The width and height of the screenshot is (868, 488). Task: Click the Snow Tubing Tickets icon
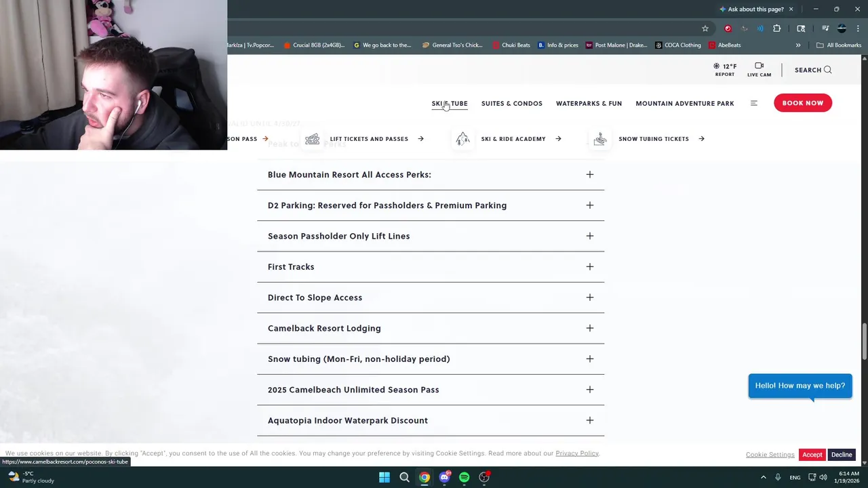pos(600,139)
